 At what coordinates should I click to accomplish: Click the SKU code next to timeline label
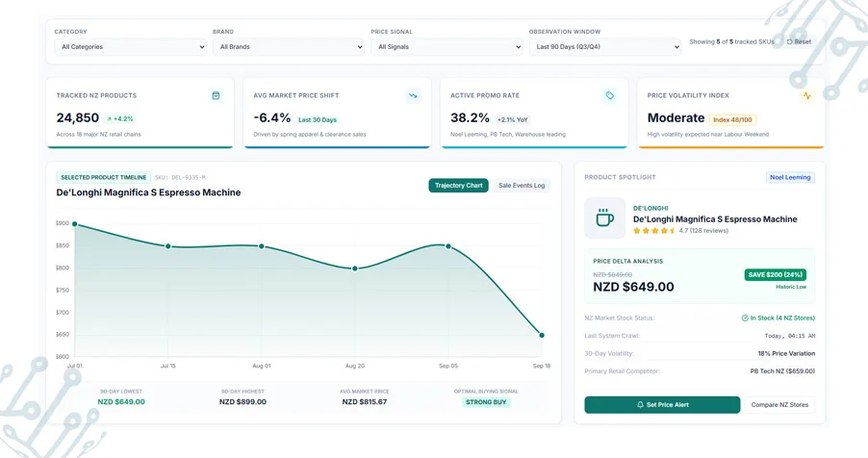(x=180, y=178)
